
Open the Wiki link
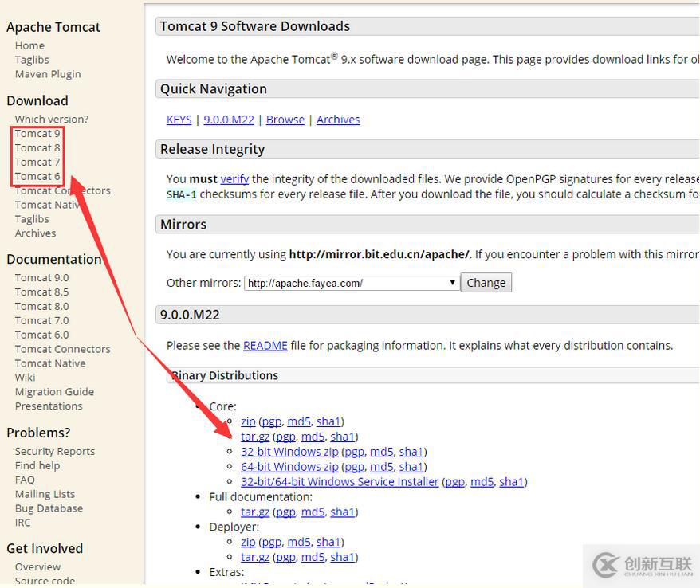(x=25, y=378)
